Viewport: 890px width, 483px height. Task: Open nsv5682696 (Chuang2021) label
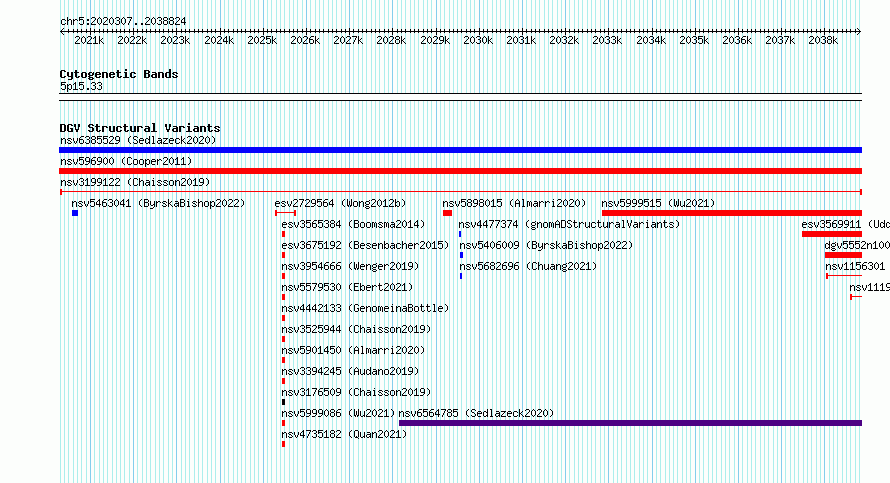(528, 266)
